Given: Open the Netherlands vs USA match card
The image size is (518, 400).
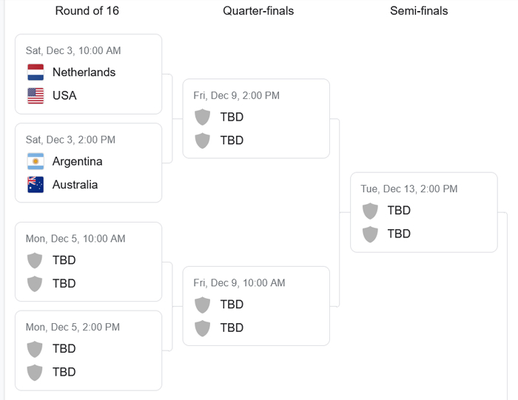Looking at the screenshot, I should click(x=88, y=74).
